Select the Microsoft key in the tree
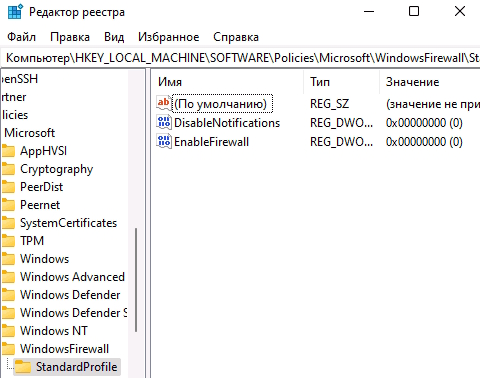Viewport: 480px width, 378px height. coord(29,133)
